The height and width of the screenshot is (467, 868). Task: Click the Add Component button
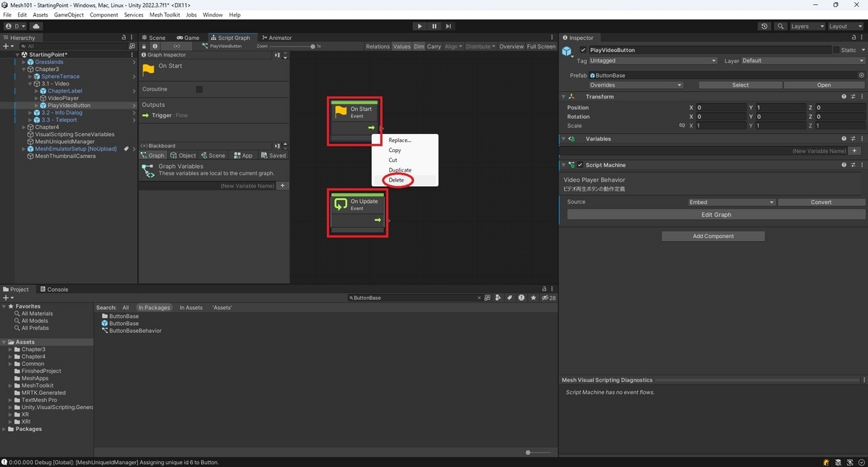713,236
